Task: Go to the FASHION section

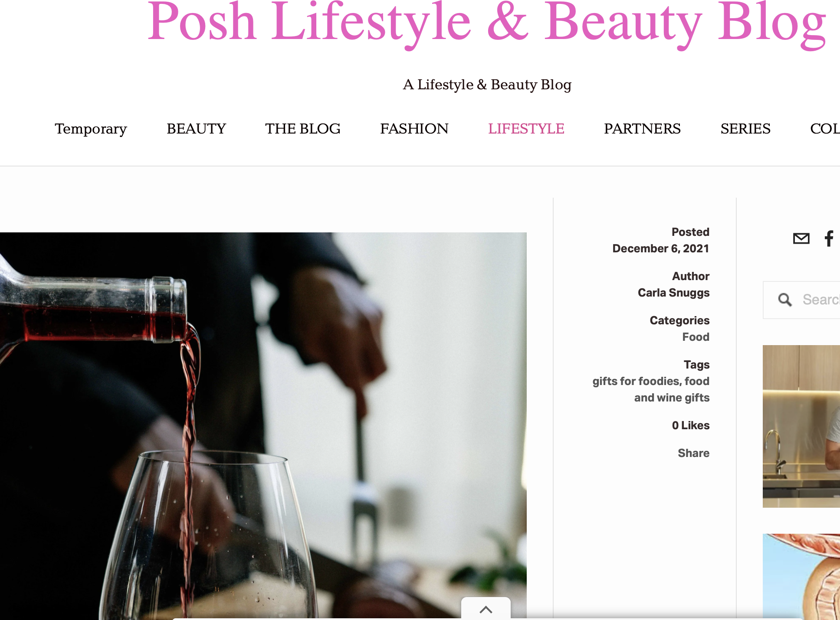Action: point(414,129)
